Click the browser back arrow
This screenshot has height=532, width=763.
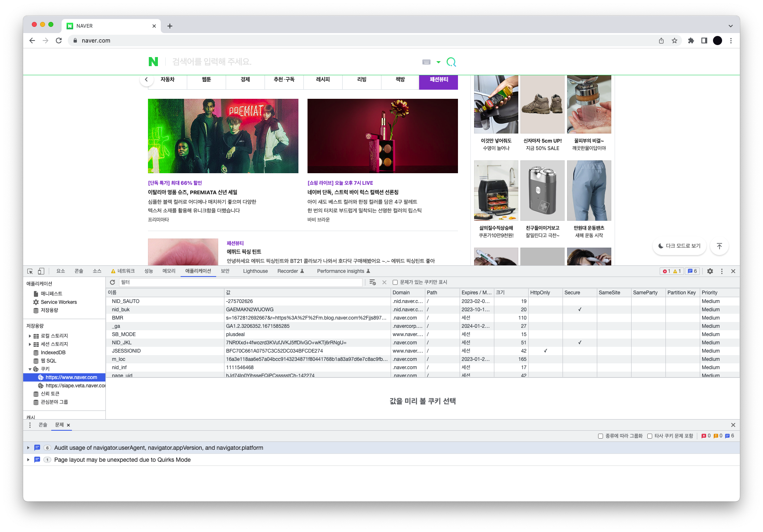click(32, 41)
